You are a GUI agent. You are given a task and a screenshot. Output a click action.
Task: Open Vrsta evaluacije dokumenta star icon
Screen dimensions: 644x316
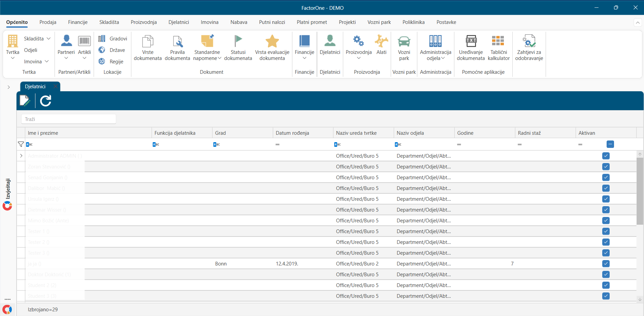[272, 41]
